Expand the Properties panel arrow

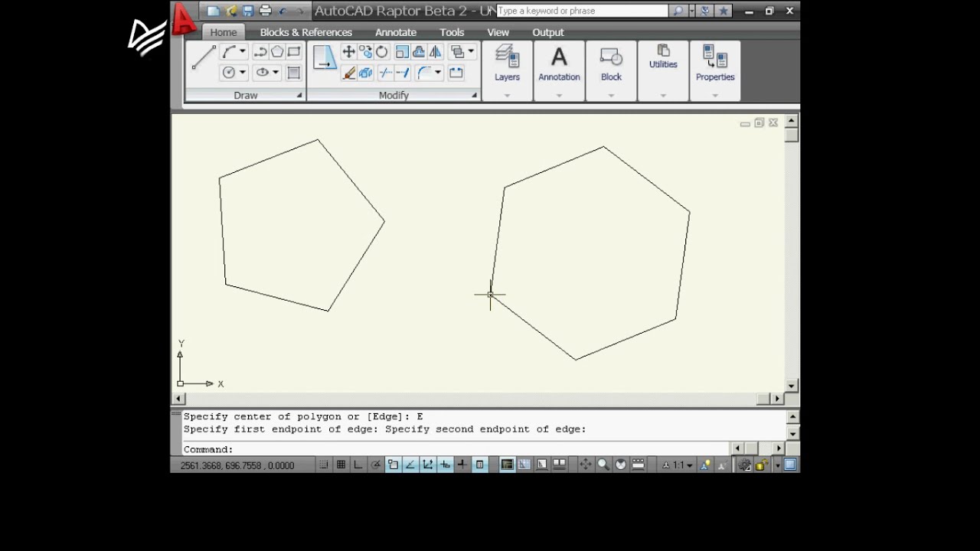715,96
